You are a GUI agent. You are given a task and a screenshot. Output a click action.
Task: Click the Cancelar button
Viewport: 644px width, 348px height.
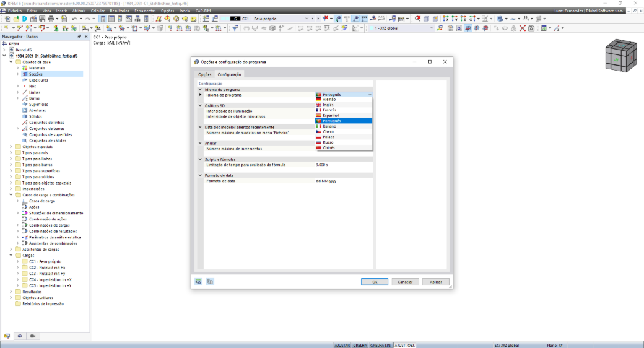[405, 282]
